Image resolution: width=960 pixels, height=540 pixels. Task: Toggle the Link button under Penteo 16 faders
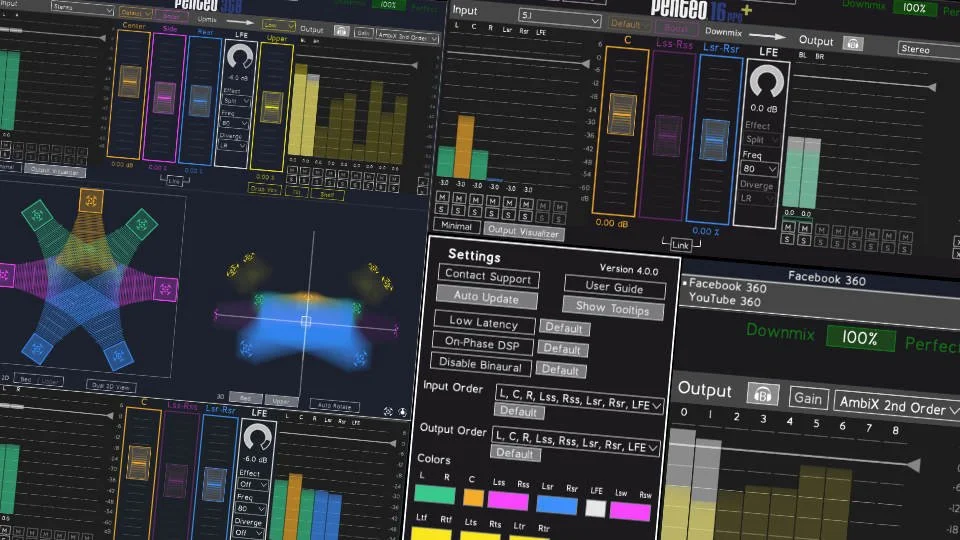click(x=680, y=245)
